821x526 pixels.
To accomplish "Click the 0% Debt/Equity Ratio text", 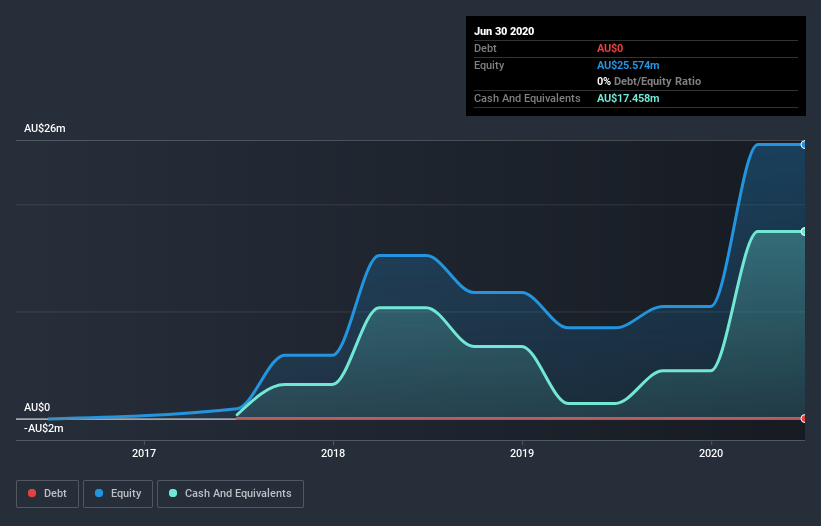I will [x=649, y=82].
